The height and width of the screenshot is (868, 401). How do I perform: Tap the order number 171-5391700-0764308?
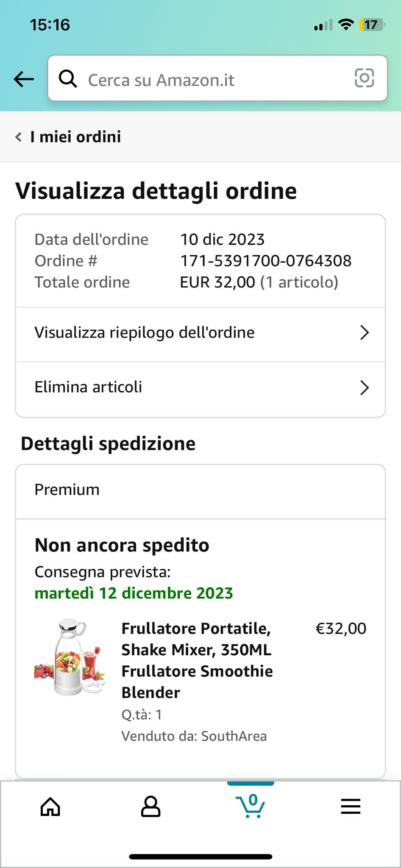tap(266, 261)
